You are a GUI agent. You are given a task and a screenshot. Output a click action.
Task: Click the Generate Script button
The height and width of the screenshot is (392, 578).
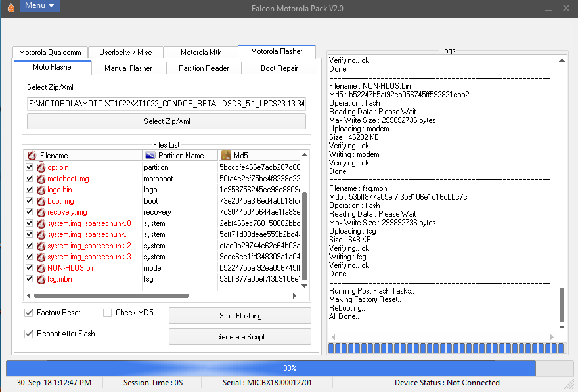(x=240, y=337)
